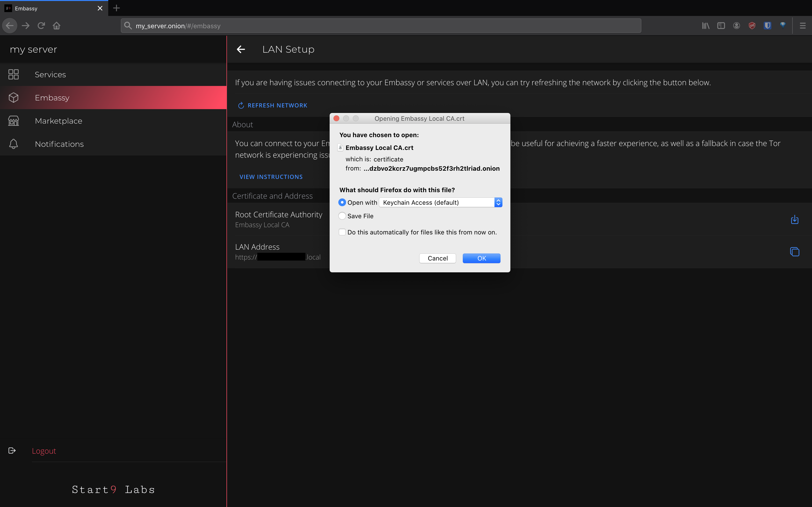This screenshot has height=507, width=812.
Task: Open Notifications in the sidebar
Action: coord(59,144)
